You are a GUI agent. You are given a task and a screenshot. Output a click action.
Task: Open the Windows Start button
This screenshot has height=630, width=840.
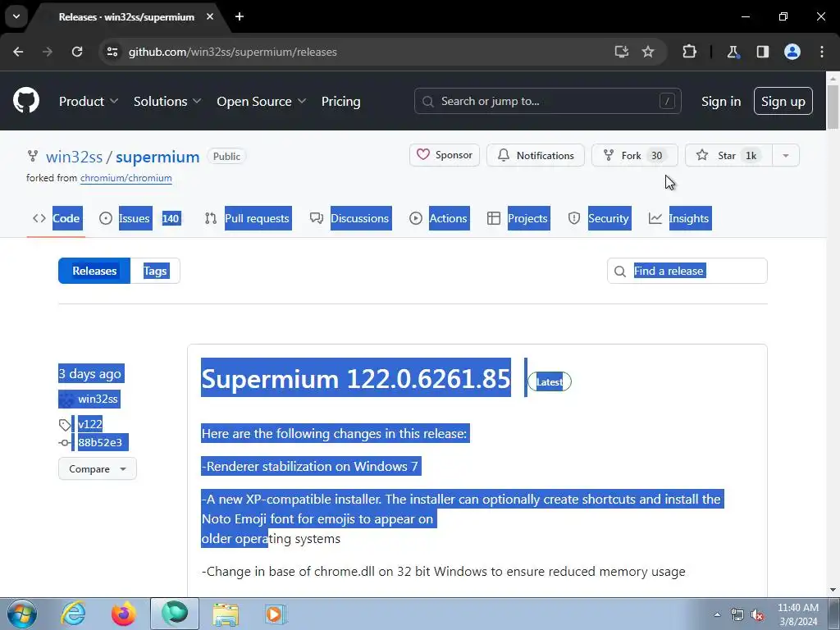click(x=21, y=614)
